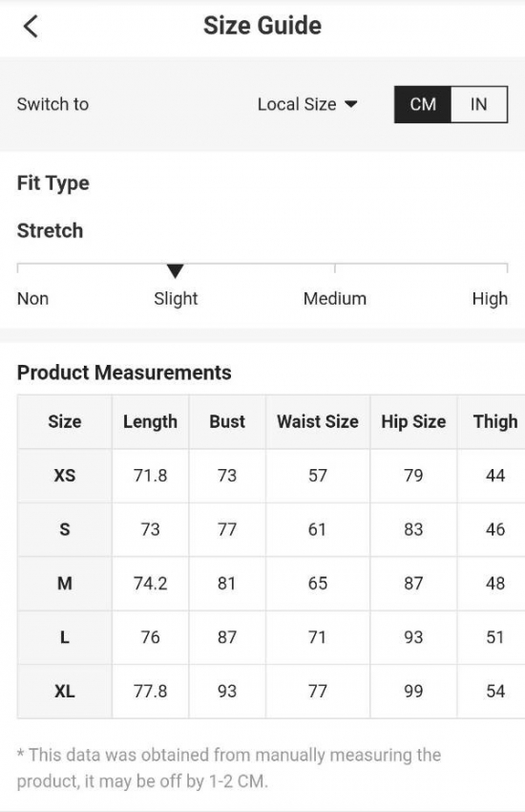Select the XS size row
525x812 pixels.
pos(271,476)
